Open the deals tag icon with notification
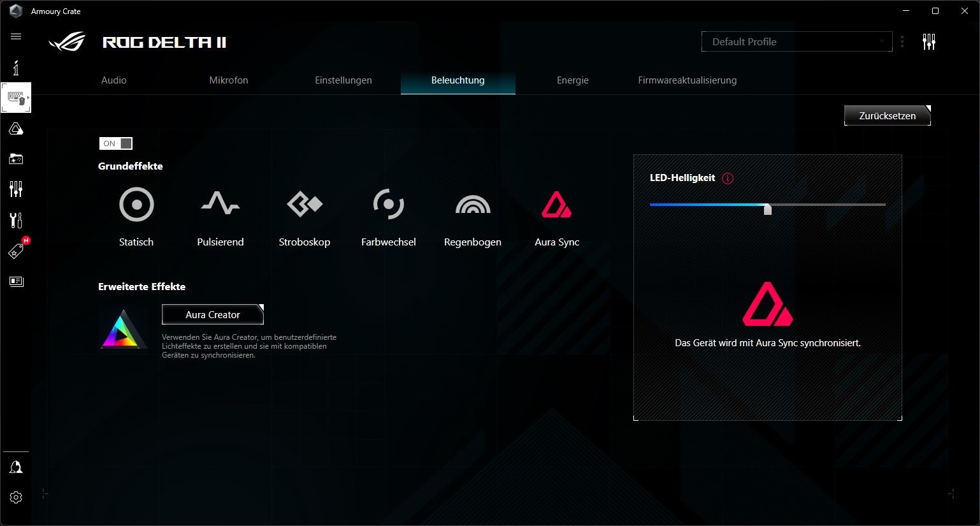980x526 pixels. pos(16,252)
